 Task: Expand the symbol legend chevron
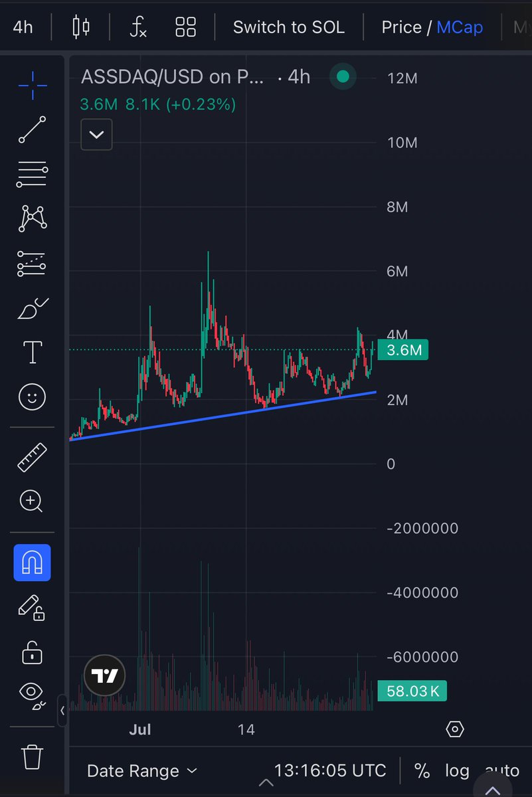tap(96, 134)
